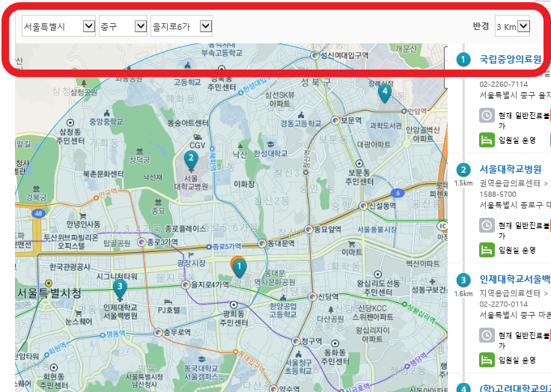Click 지역응급의료센터 category text
This screenshot has height=392, width=551.
(x=510, y=293)
